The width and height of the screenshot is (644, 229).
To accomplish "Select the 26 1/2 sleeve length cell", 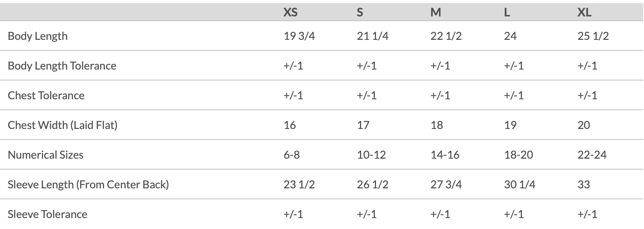I will click(372, 184).
